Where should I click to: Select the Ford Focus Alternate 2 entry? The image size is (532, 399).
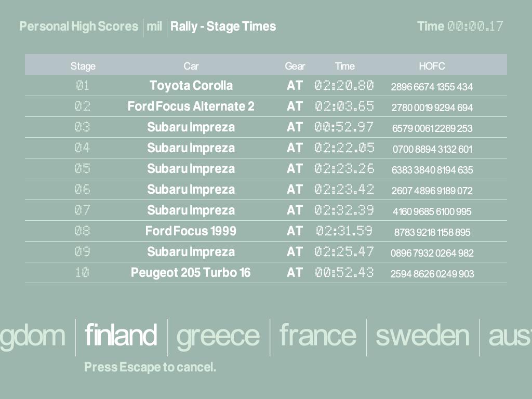tap(191, 107)
